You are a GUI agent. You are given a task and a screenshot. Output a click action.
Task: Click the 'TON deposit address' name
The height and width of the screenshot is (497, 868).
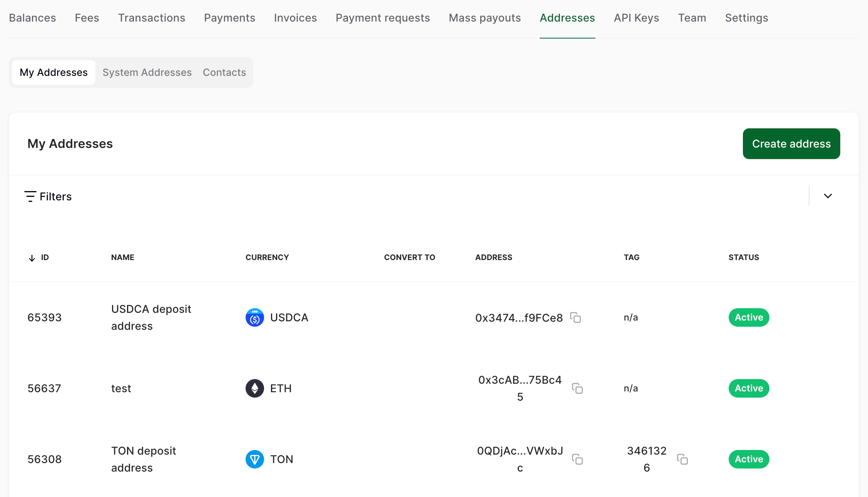(x=144, y=459)
